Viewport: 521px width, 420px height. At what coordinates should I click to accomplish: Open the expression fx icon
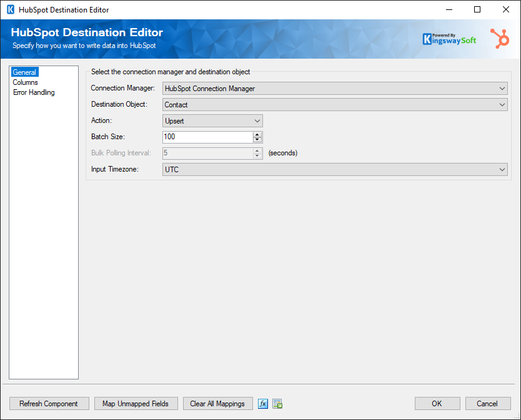(263, 404)
